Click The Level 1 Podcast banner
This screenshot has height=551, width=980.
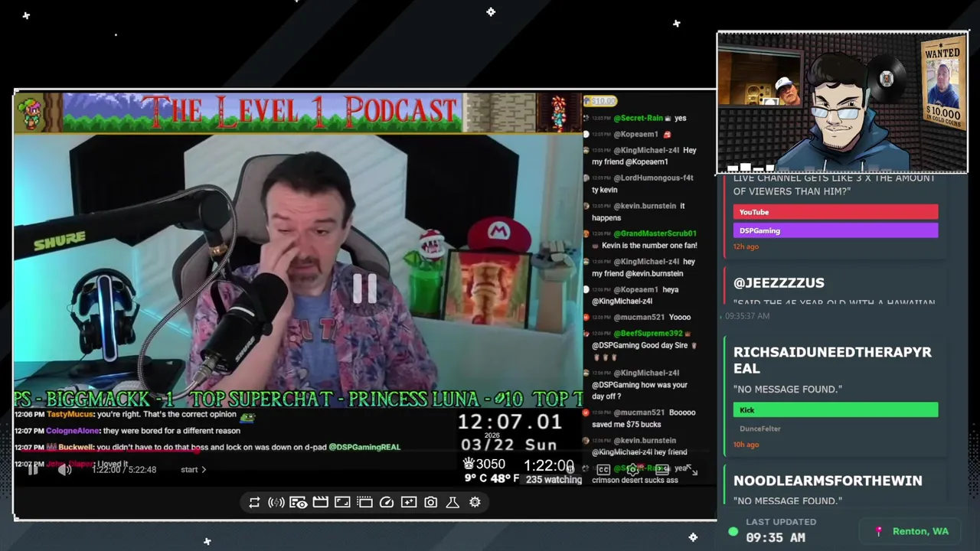(x=299, y=113)
